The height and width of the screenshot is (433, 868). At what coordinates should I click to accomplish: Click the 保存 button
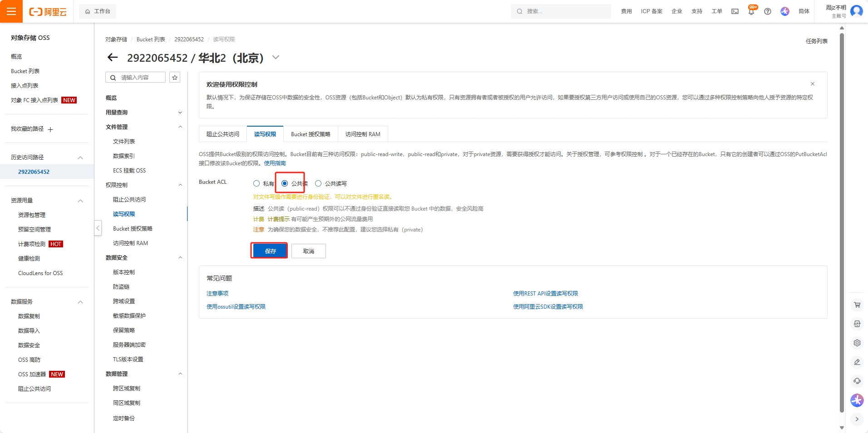[x=270, y=251]
